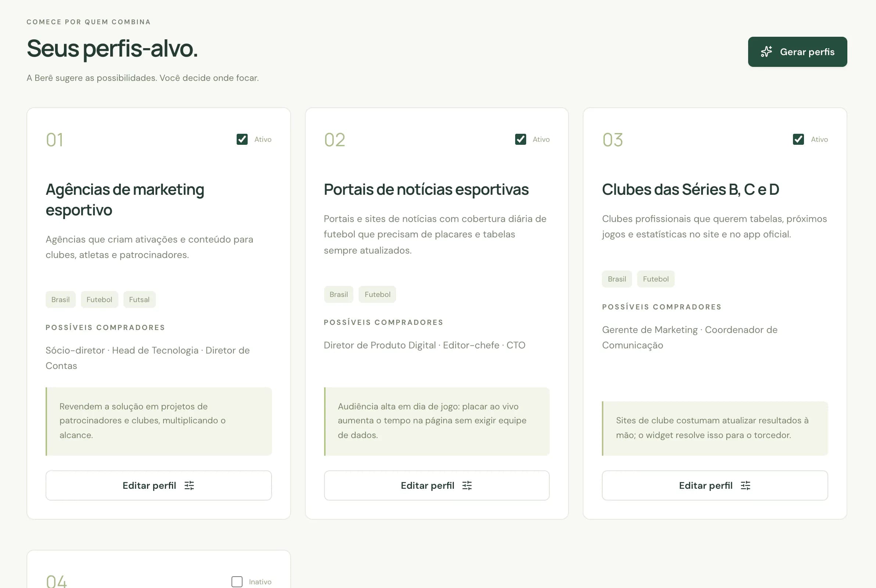This screenshot has width=876, height=588.
Task: Edit the Portais de notícias esportivas profile
Action: coord(437,485)
